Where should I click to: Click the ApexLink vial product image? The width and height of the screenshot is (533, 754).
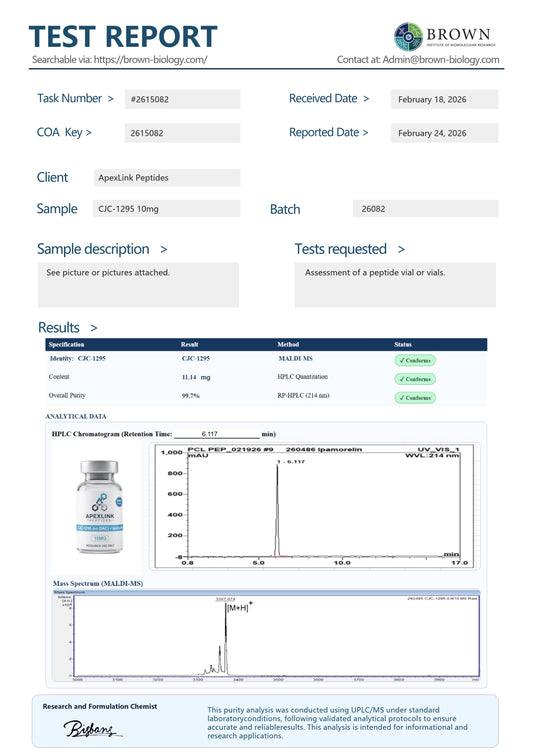[x=99, y=507]
